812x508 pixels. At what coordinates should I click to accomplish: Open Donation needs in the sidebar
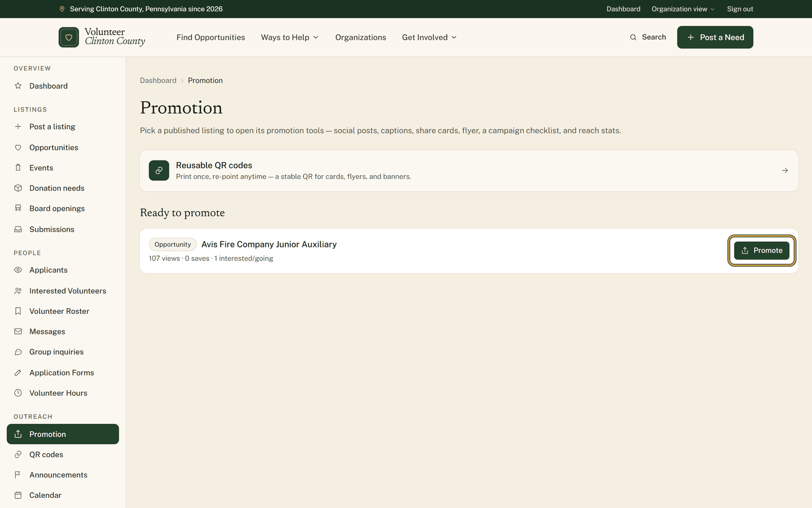coord(63,188)
